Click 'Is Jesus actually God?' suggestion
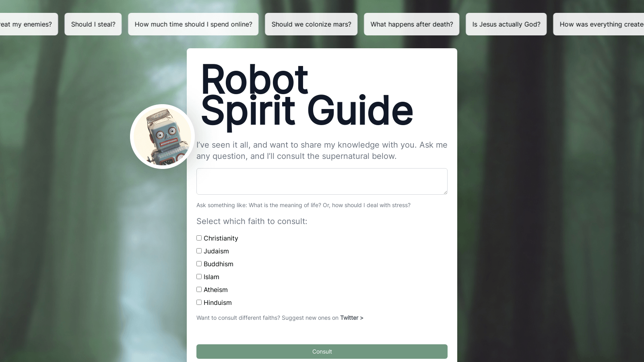 pyautogui.click(x=506, y=24)
